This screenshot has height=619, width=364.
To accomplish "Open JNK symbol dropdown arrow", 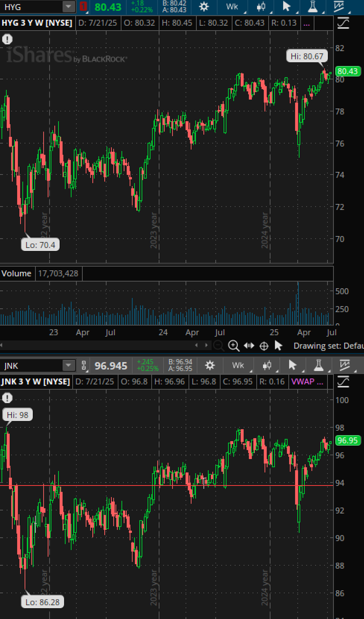I will coord(69,366).
